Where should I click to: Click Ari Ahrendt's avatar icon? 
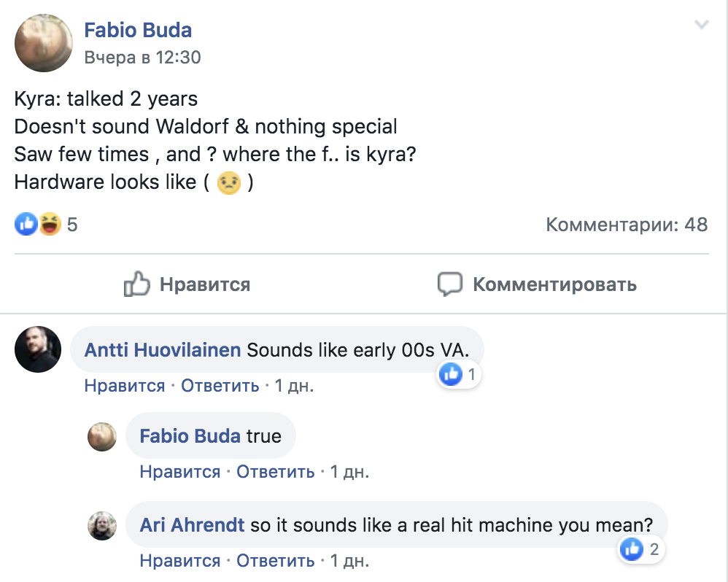point(102,526)
